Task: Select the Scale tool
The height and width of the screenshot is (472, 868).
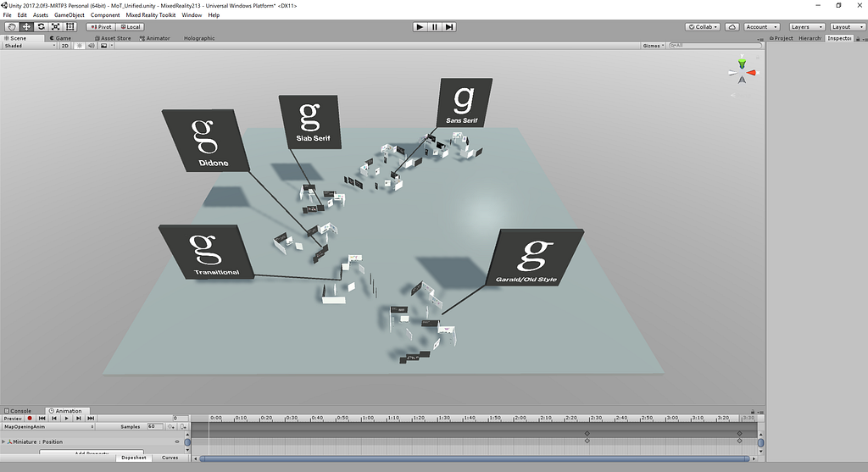Action: pyautogui.click(x=55, y=26)
